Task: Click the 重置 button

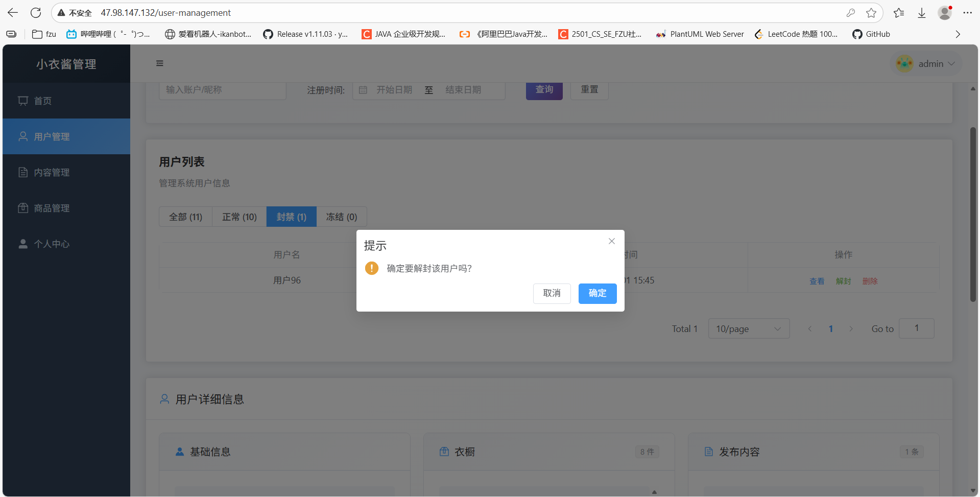Action: pyautogui.click(x=589, y=90)
